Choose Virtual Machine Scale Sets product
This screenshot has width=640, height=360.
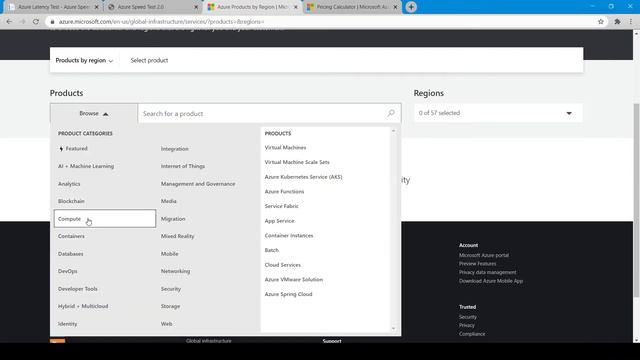(297, 162)
